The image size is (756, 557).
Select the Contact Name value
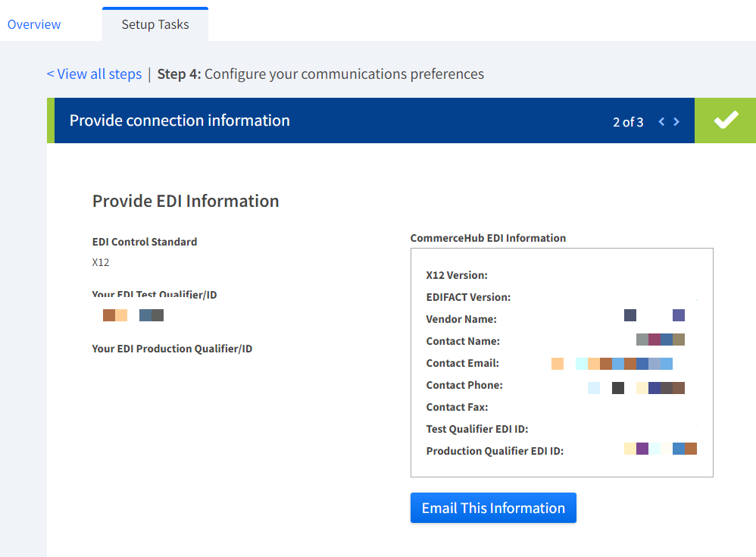pyautogui.click(x=661, y=340)
